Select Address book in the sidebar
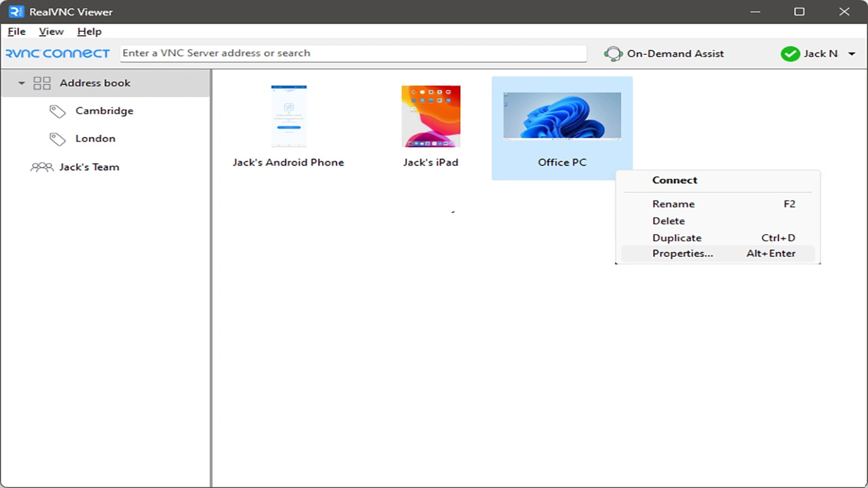 pos(105,83)
